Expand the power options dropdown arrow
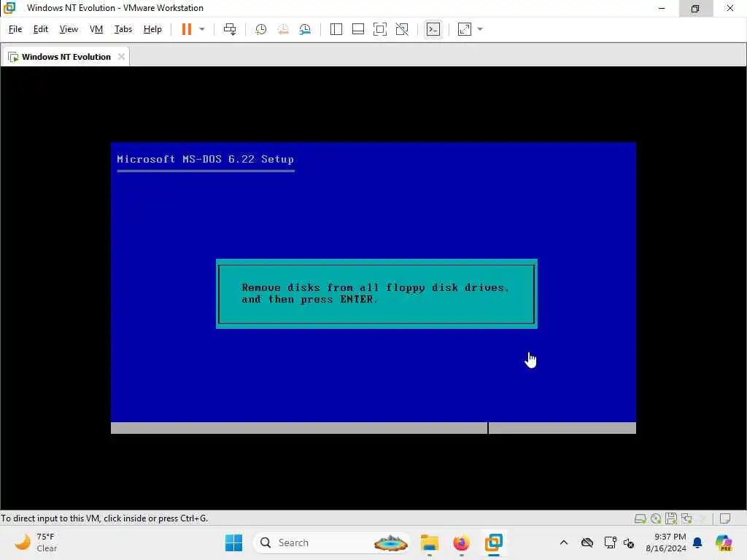 202,29
